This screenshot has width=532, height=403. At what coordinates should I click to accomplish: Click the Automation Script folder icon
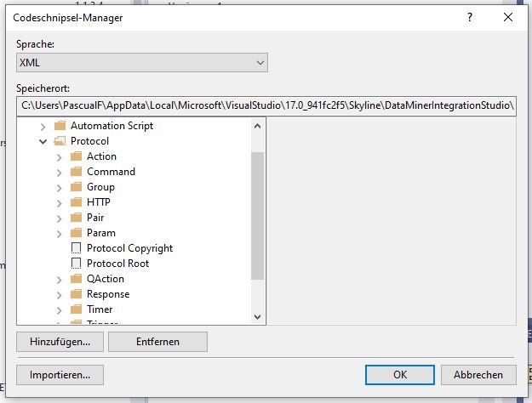click(60, 126)
